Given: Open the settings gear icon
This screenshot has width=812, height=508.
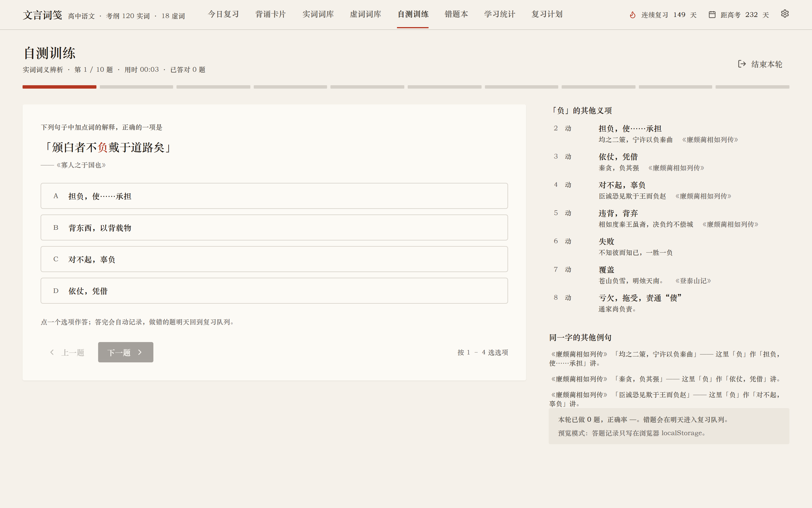Looking at the screenshot, I should [x=784, y=14].
